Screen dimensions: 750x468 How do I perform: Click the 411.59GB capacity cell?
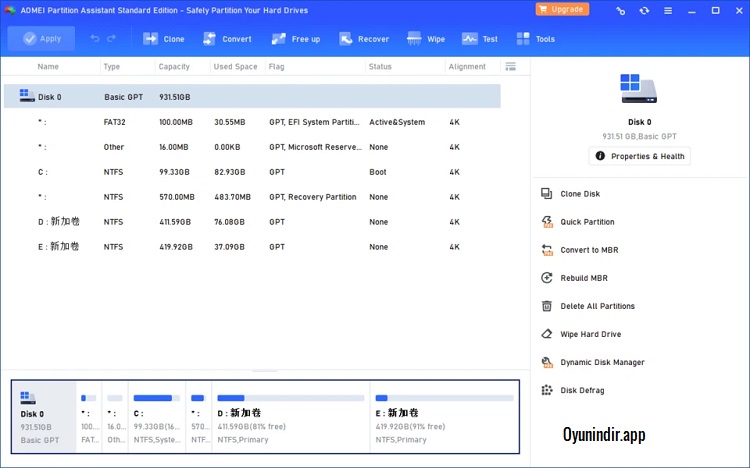point(175,222)
